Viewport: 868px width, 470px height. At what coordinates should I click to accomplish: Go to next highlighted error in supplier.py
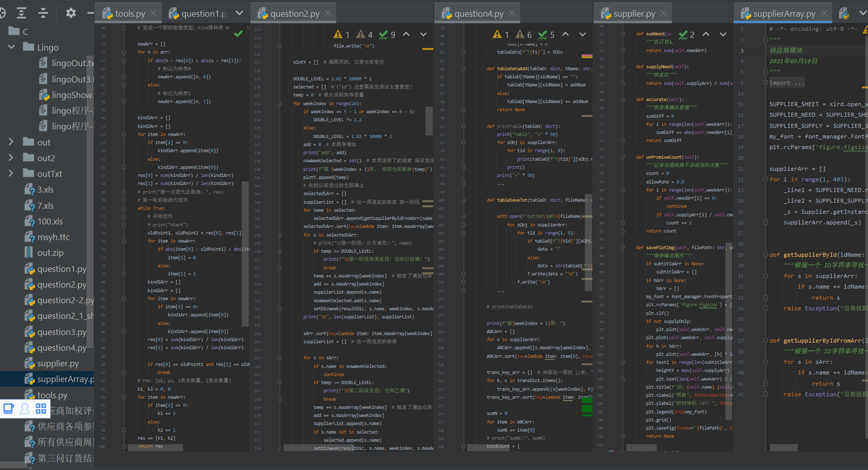pos(723,34)
